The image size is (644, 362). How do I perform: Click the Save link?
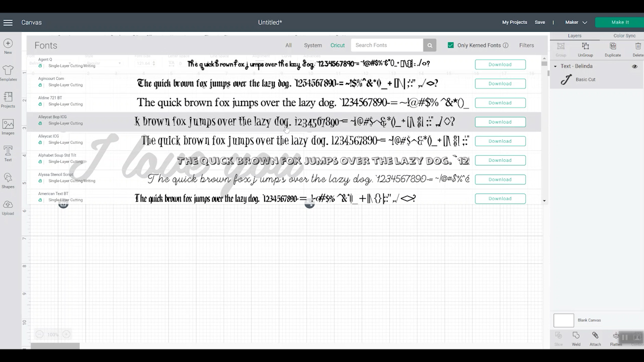pyautogui.click(x=540, y=23)
